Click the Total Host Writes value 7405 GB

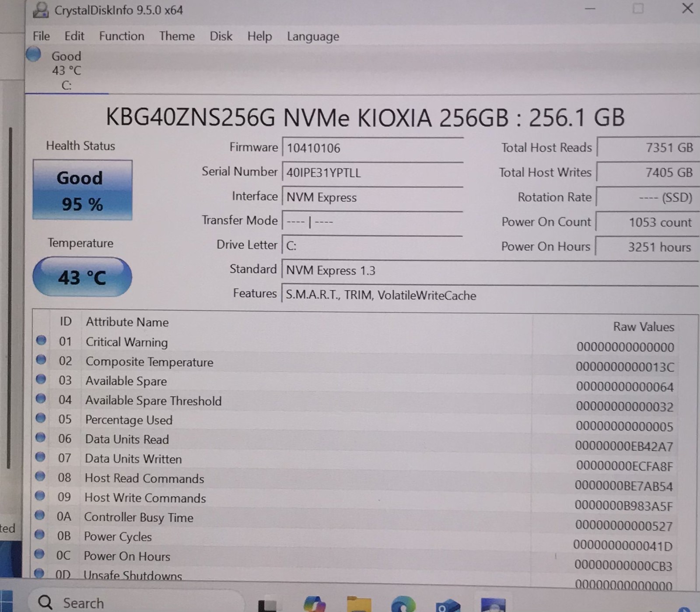pos(648,172)
